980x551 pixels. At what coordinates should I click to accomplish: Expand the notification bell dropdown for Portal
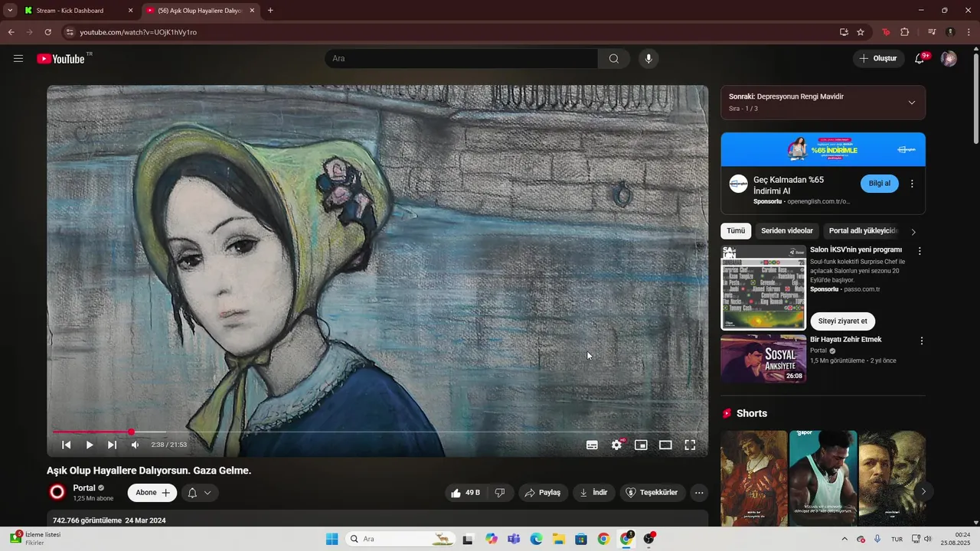(x=199, y=493)
